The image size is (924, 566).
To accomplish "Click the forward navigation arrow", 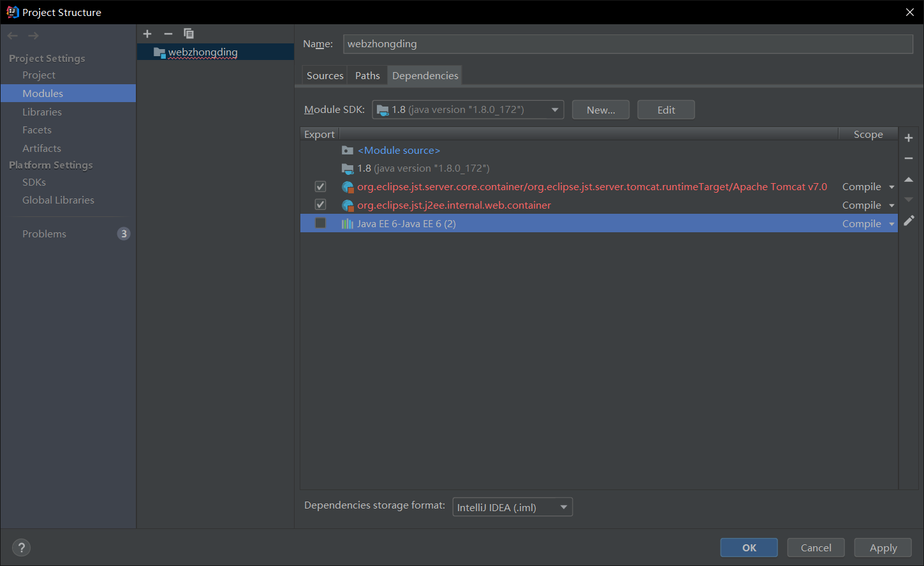I will point(33,36).
